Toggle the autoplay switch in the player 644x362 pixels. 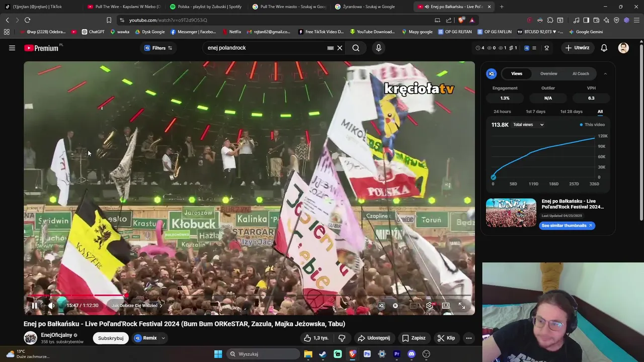pyautogui.click(x=395, y=305)
